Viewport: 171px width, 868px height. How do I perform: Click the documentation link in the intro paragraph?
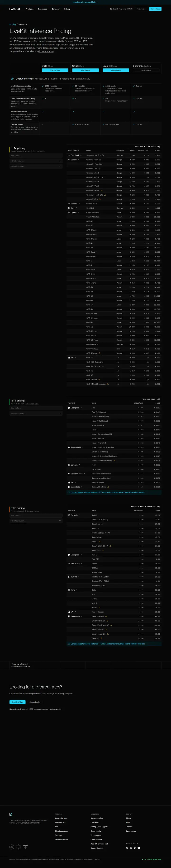[x=46, y=51]
